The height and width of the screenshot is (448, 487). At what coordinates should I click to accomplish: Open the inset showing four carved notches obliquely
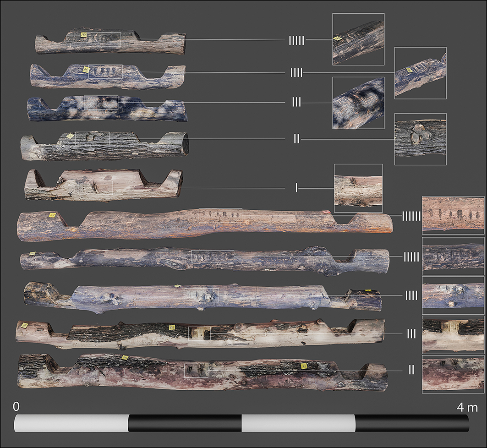(x=421, y=73)
